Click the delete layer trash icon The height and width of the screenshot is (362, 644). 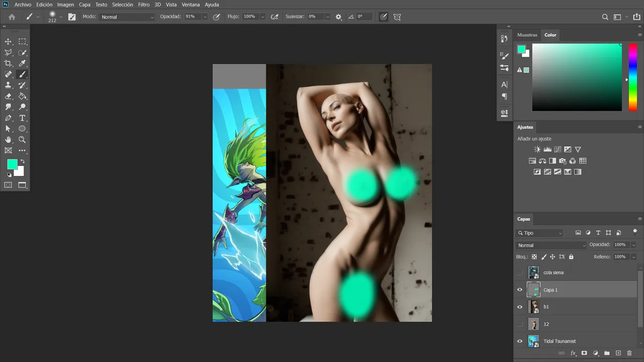(x=629, y=353)
